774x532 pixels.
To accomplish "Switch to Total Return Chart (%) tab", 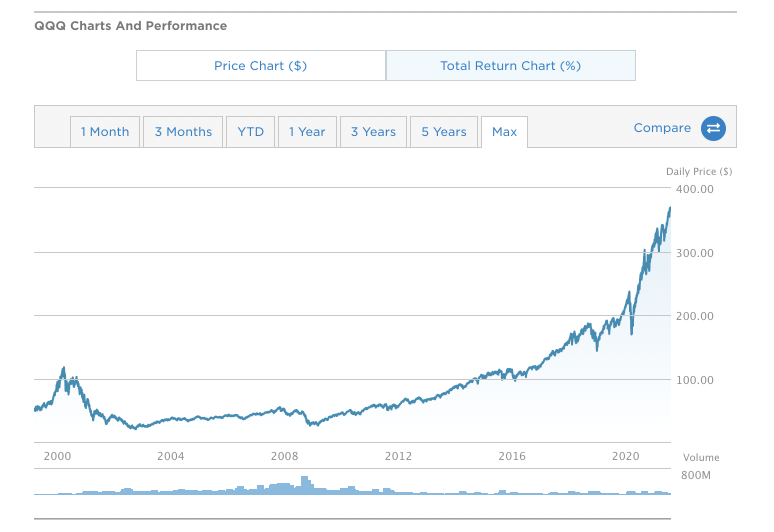I will (510, 65).
